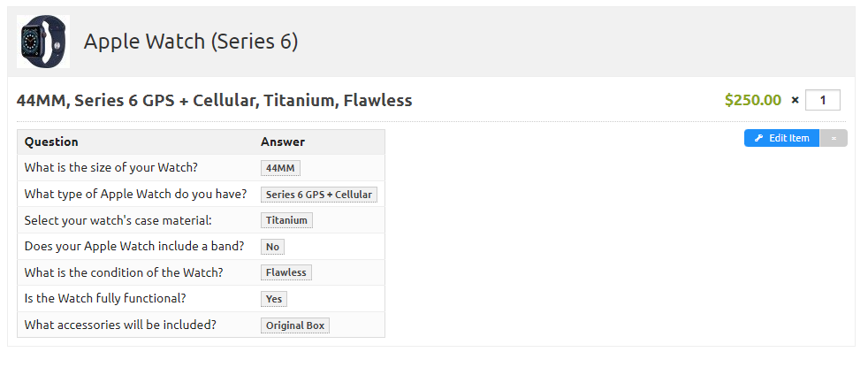Click the condition of the Watch question
The height and width of the screenshot is (375, 868).
pyautogui.click(x=124, y=272)
